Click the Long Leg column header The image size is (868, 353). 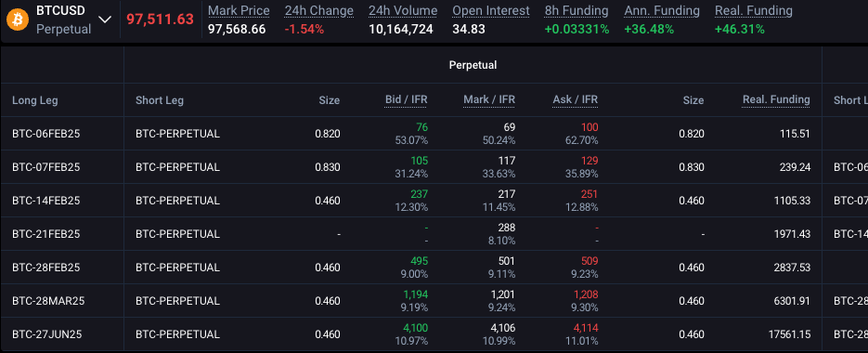tap(35, 100)
